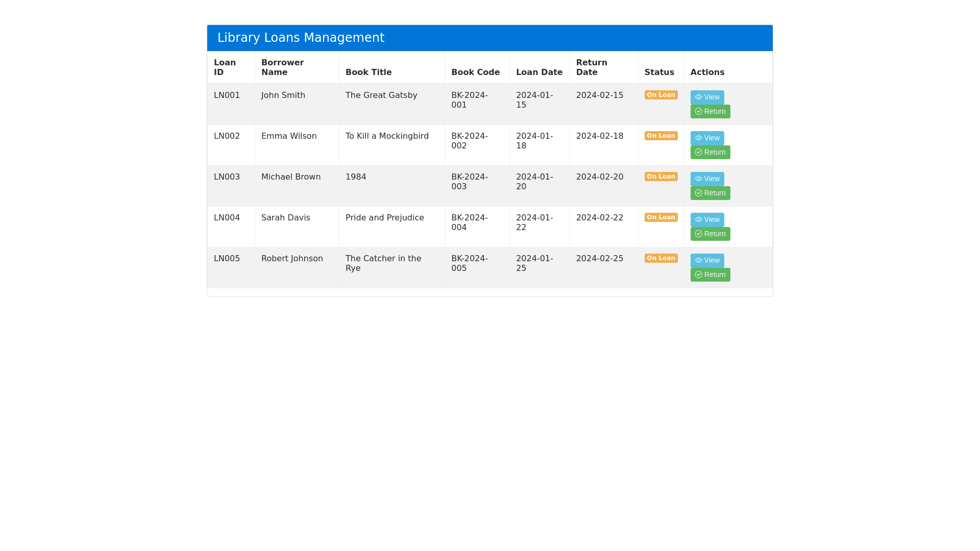Screen dimensions: 980x551
Task: Click the Loan ID column header
Action: pos(225,67)
